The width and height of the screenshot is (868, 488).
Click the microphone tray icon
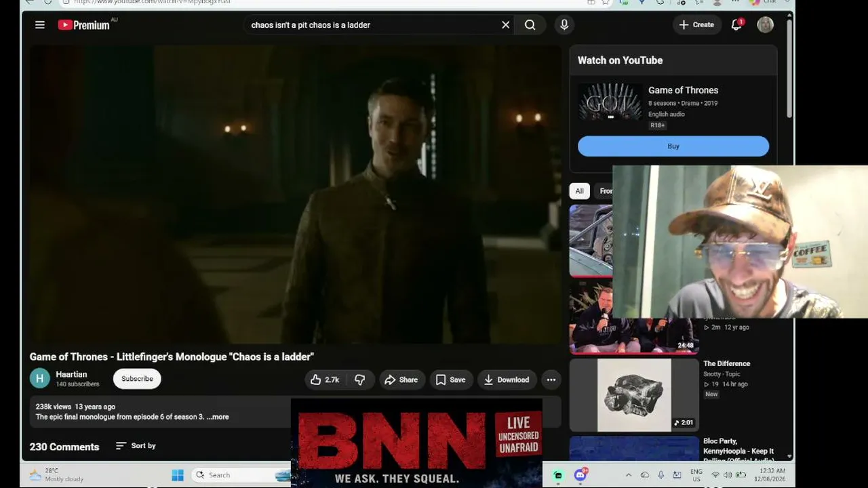point(661,475)
